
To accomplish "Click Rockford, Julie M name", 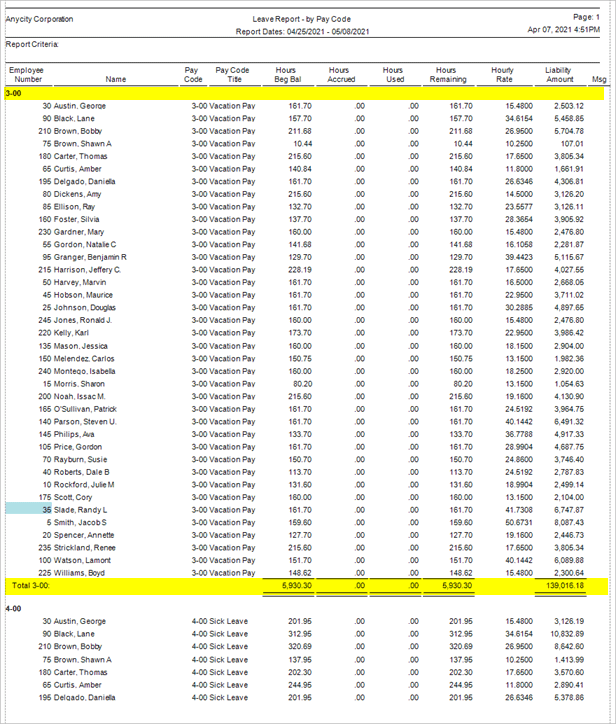I will pyautogui.click(x=84, y=484).
